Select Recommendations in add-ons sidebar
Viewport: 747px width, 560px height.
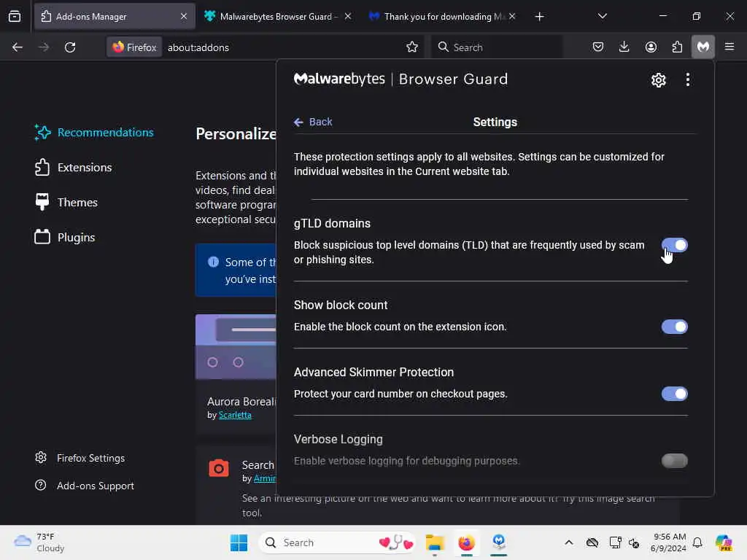tap(94, 133)
